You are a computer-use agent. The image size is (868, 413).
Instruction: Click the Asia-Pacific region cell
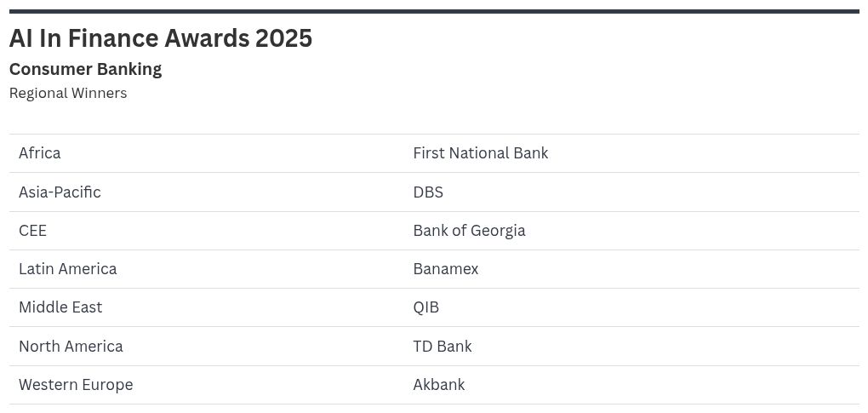pos(60,192)
